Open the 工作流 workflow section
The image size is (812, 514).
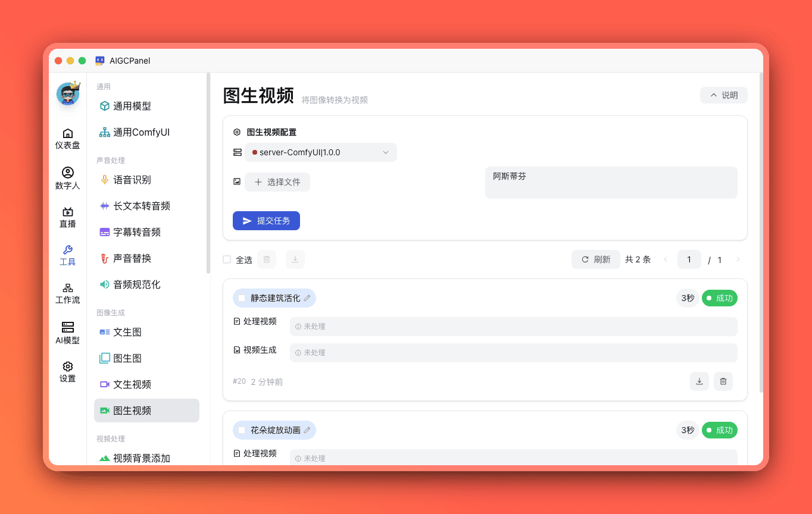pos(68,294)
